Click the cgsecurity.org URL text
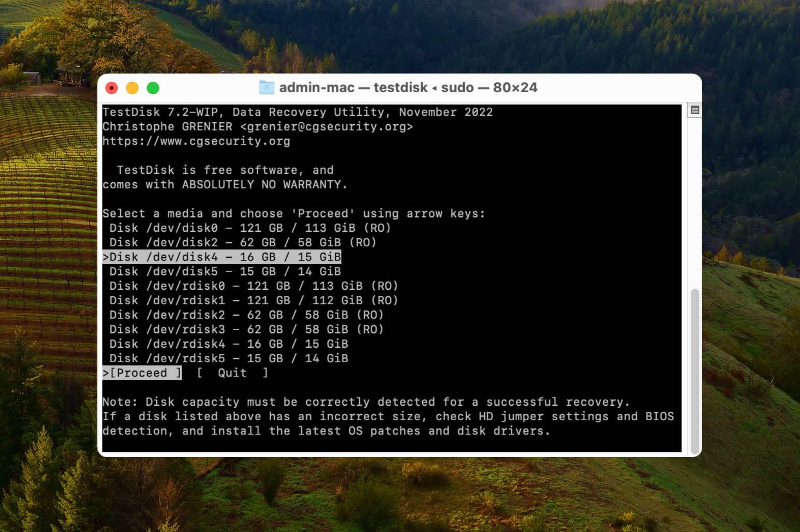The height and width of the screenshot is (532, 800). click(197, 141)
